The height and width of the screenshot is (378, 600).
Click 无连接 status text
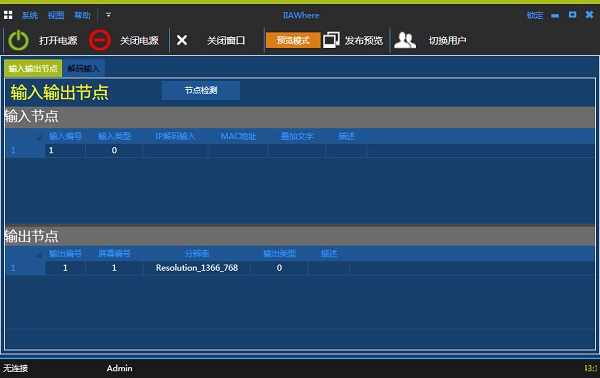pos(15,368)
